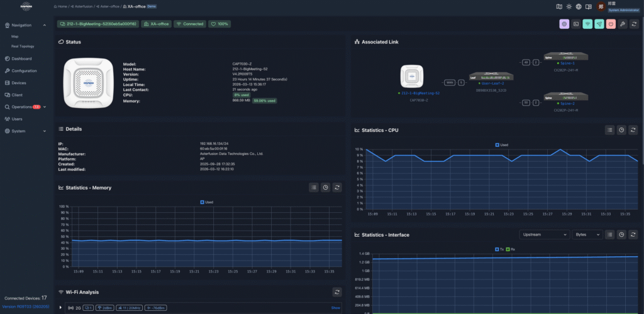Open the Upstream interface dropdown
Image resolution: width=644 pixels, height=314 pixels.
point(544,234)
